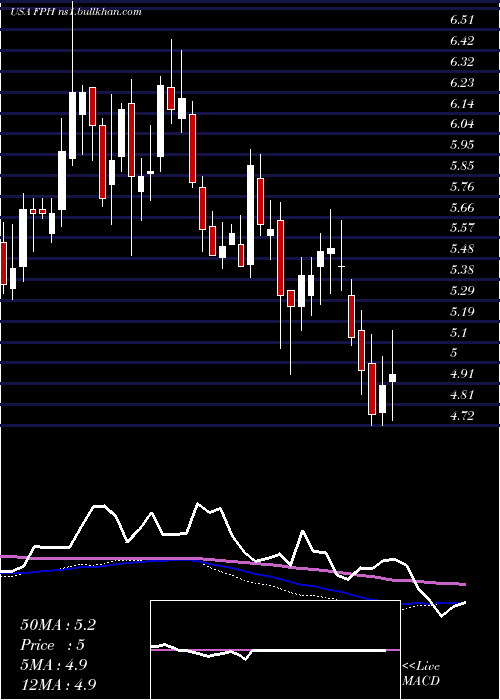Select the 5.48 price level label

click(462, 249)
